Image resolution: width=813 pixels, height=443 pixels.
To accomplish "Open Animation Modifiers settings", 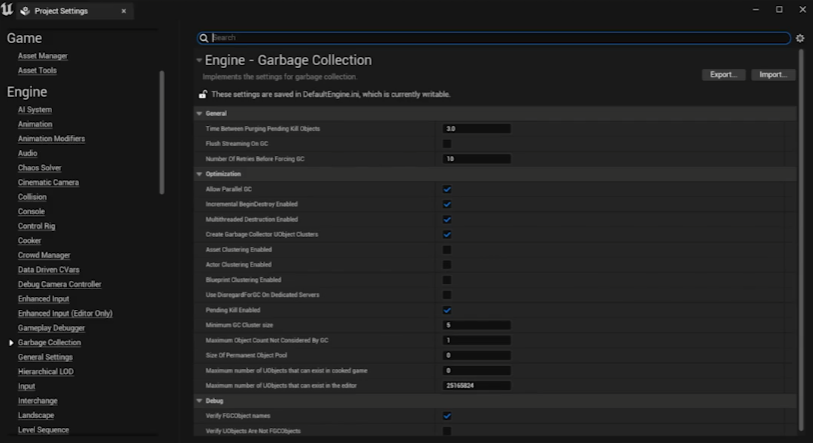I will tap(51, 139).
